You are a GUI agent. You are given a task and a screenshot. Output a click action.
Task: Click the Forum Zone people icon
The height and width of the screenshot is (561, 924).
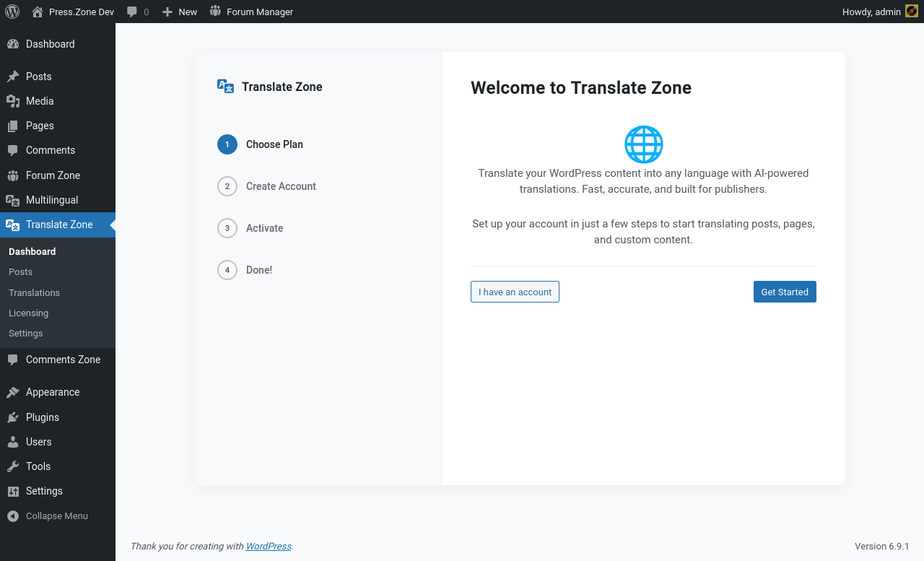point(13,175)
